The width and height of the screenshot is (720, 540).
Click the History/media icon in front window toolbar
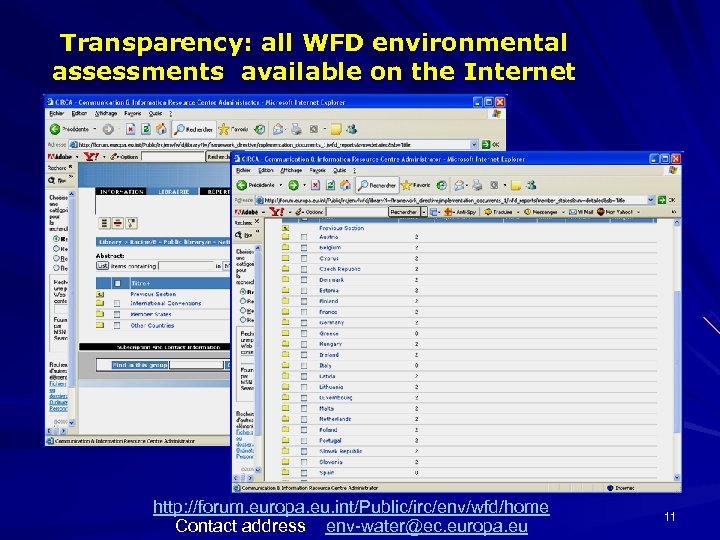tap(442, 185)
